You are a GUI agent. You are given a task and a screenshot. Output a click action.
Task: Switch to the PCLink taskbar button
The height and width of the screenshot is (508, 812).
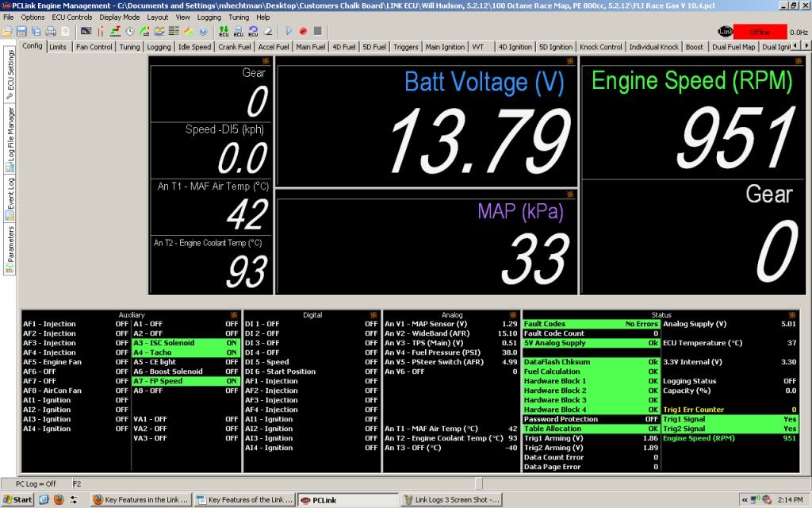coord(347,500)
